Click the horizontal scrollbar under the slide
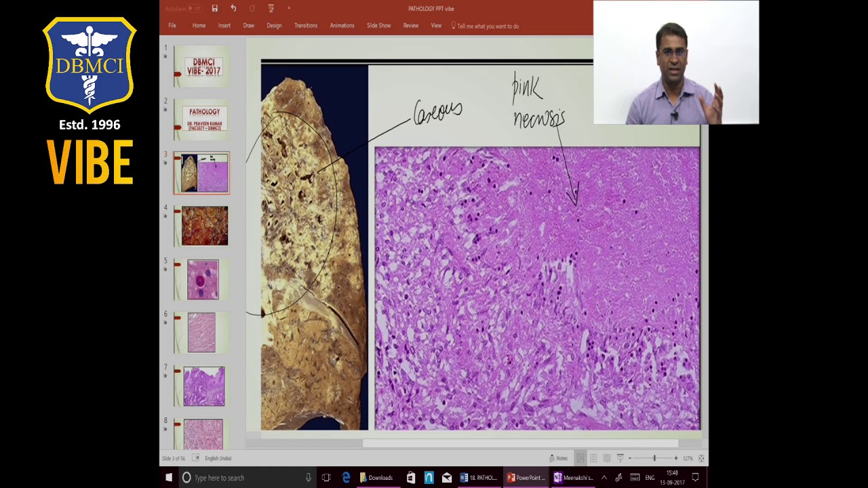The height and width of the screenshot is (488, 868). [x=520, y=443]
